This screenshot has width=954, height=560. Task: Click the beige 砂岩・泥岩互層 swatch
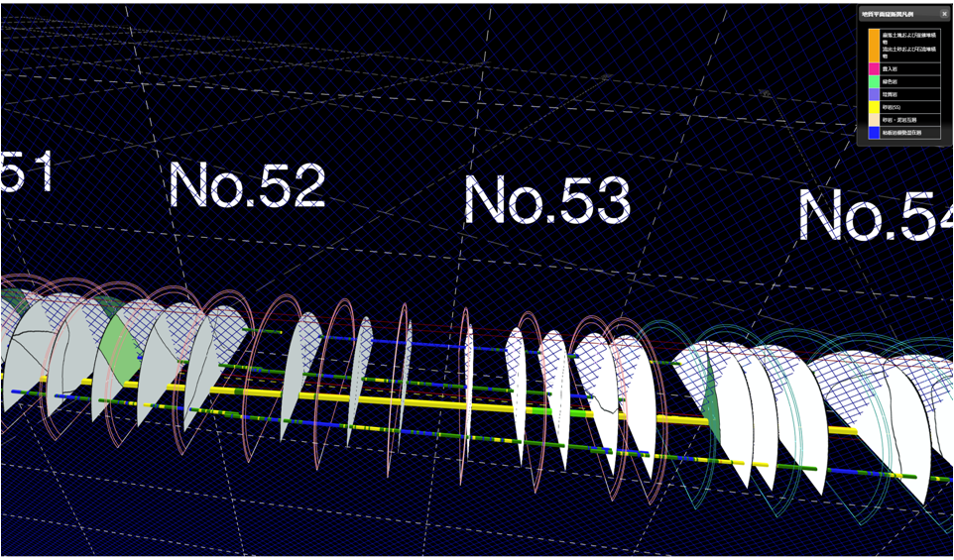pyautogui.click(x=874, y=119)
